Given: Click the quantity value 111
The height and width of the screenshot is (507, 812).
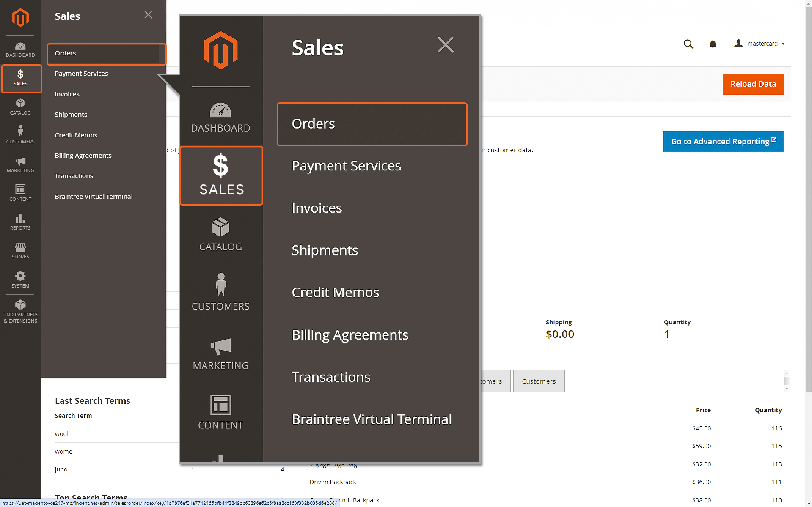Looking at the screenshot, I should click(776, 482).
